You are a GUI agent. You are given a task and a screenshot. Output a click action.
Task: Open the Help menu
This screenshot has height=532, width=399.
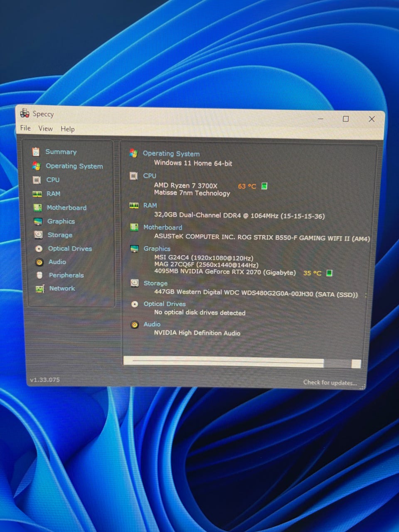point(68,129)
